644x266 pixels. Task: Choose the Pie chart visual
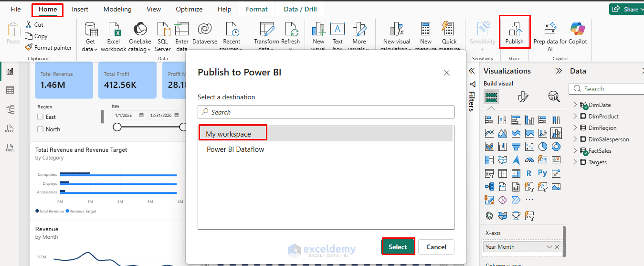coord(542,147)
